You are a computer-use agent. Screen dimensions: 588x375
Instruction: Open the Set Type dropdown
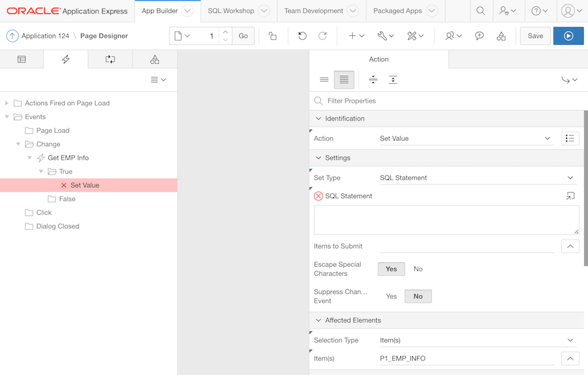click(476, 178)
